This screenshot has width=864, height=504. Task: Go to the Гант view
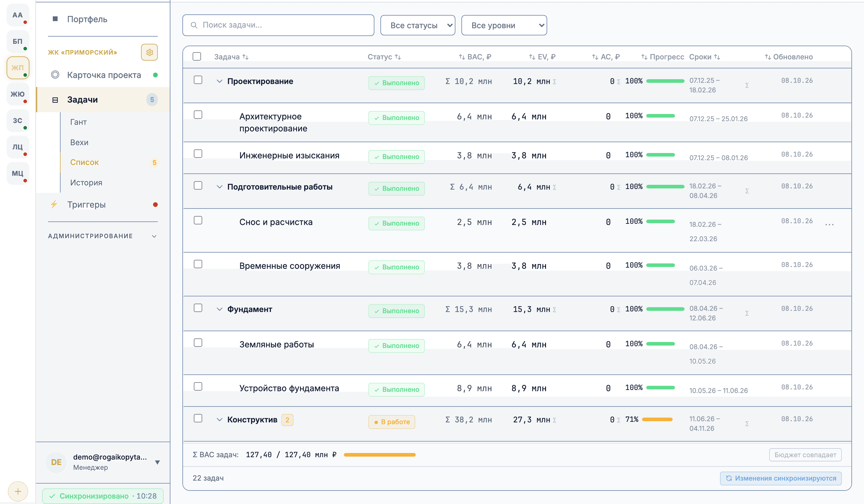(79, 122)
